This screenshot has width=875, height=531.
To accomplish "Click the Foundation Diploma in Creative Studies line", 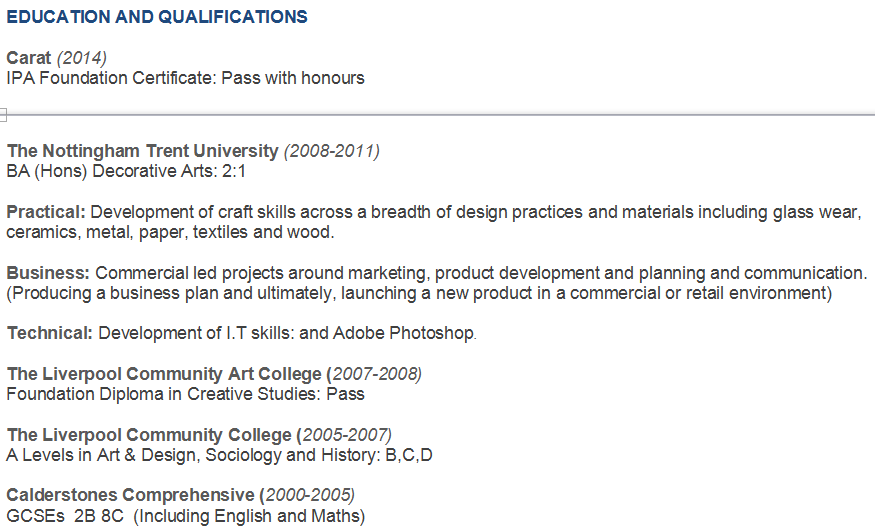I will (x=185, y=393).
